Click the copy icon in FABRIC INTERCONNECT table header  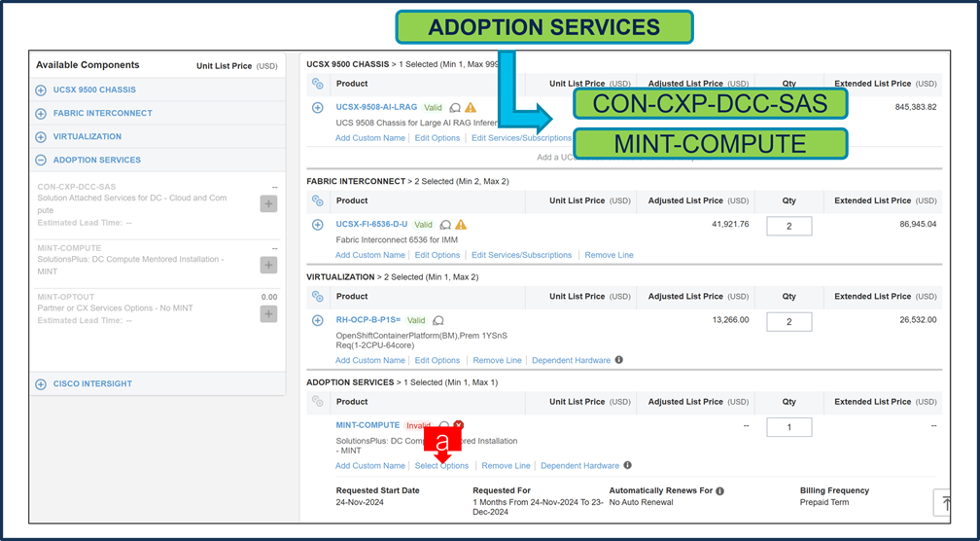[318, 200]
